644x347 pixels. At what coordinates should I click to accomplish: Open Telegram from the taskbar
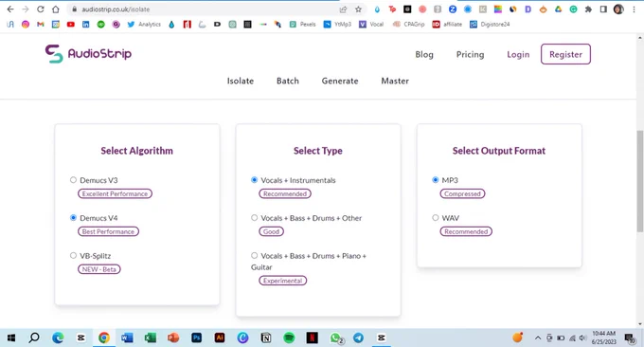[359, 338]
